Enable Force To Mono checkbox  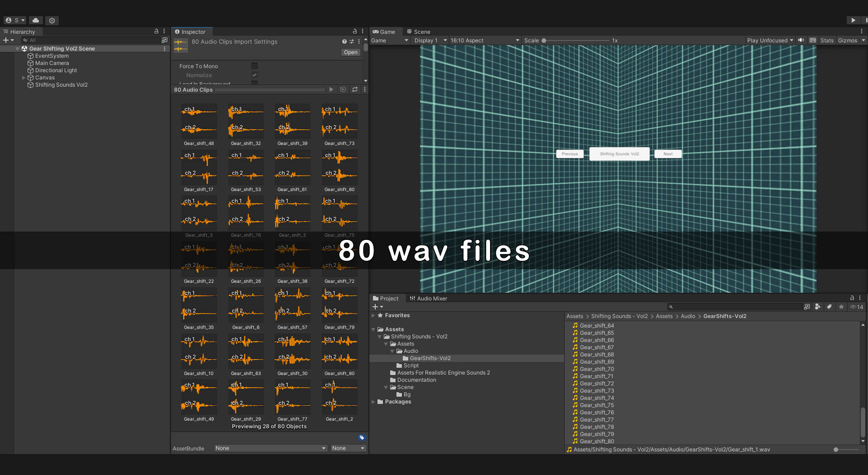pos(254,66)
